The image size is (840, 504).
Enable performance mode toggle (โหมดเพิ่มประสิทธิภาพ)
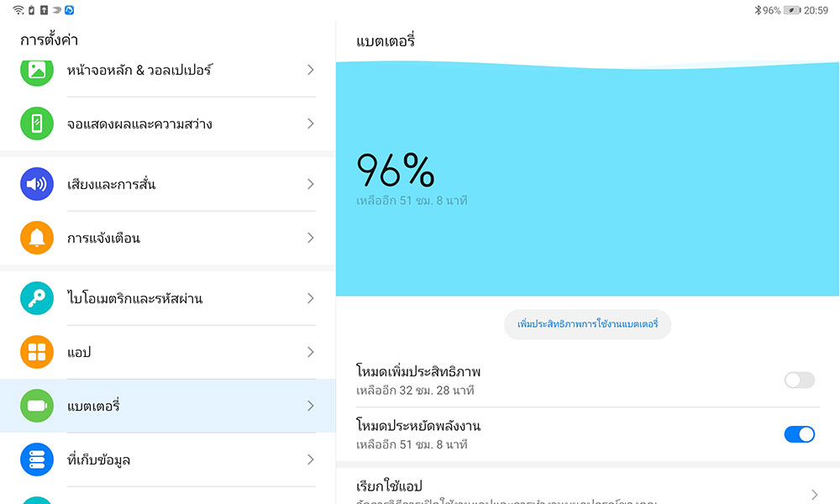click(799, 381)
